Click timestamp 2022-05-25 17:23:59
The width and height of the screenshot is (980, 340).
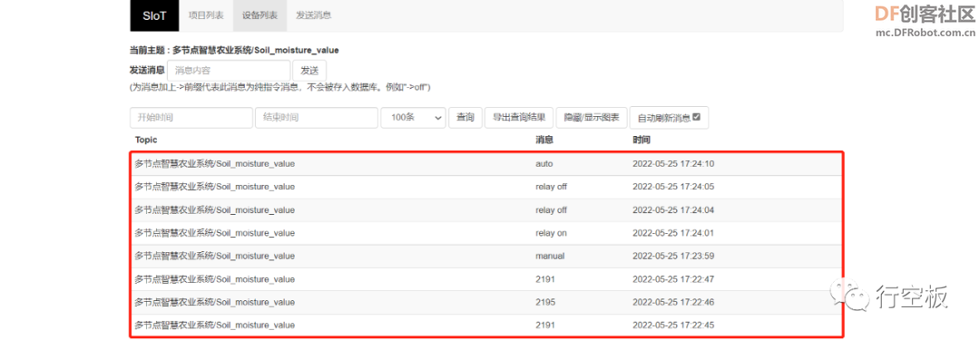click(x=673, y=256)
